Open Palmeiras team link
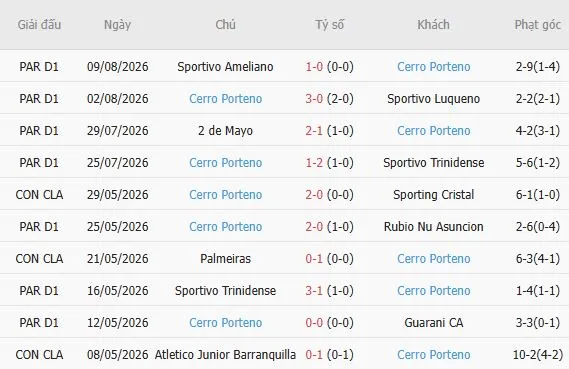 click(x=225, y=259)
